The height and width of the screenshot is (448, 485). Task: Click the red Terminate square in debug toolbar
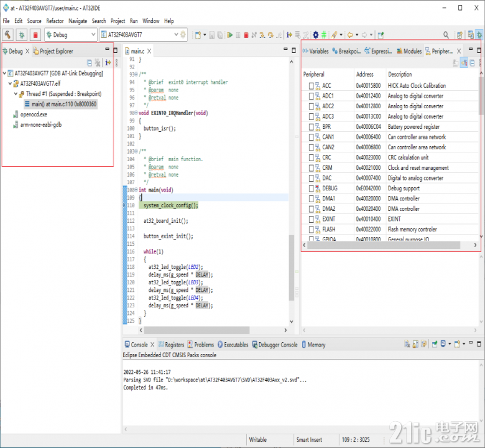coord(246,35)
